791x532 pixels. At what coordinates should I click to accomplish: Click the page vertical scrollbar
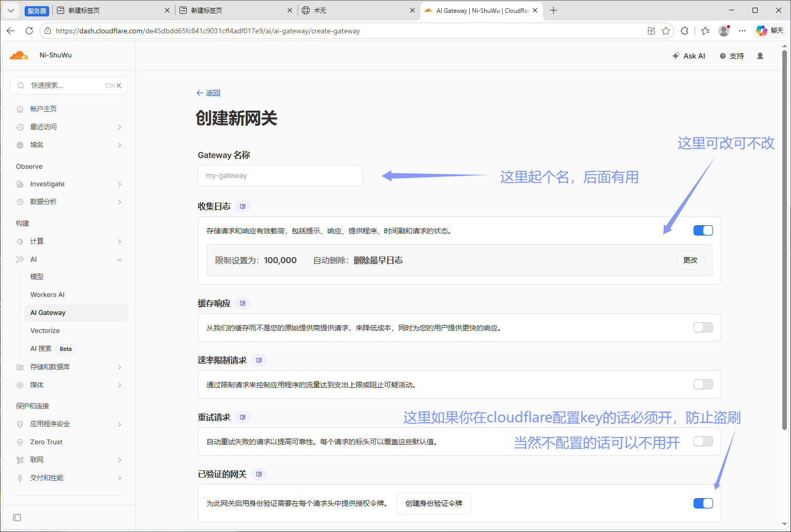pyautogui.click(x=784, y=240)
